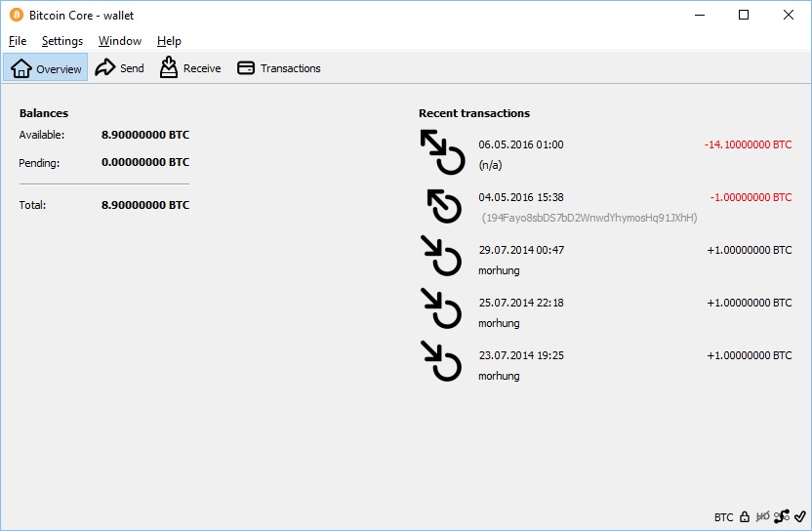The width and height of the screenshot is (812, 531).
Task: Open the Overview tab
Action: pos(46,68)
